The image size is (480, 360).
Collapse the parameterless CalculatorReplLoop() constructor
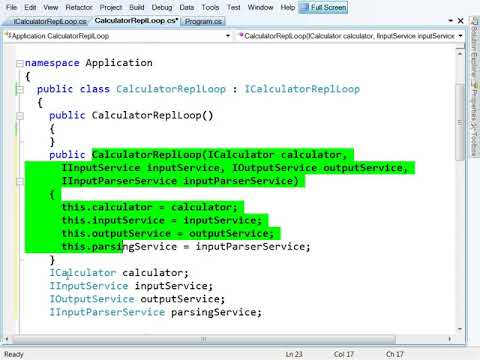20,116
